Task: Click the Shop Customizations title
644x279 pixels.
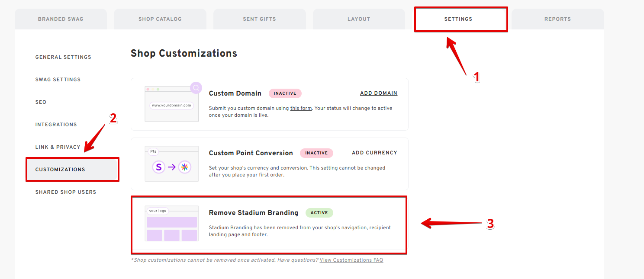Action: [x=184, y=53]
